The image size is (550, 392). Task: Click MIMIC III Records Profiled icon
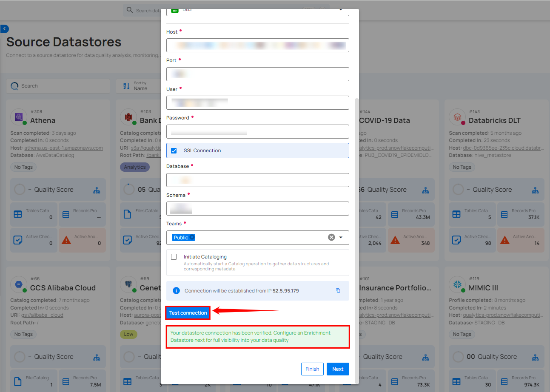click(504, 382)
